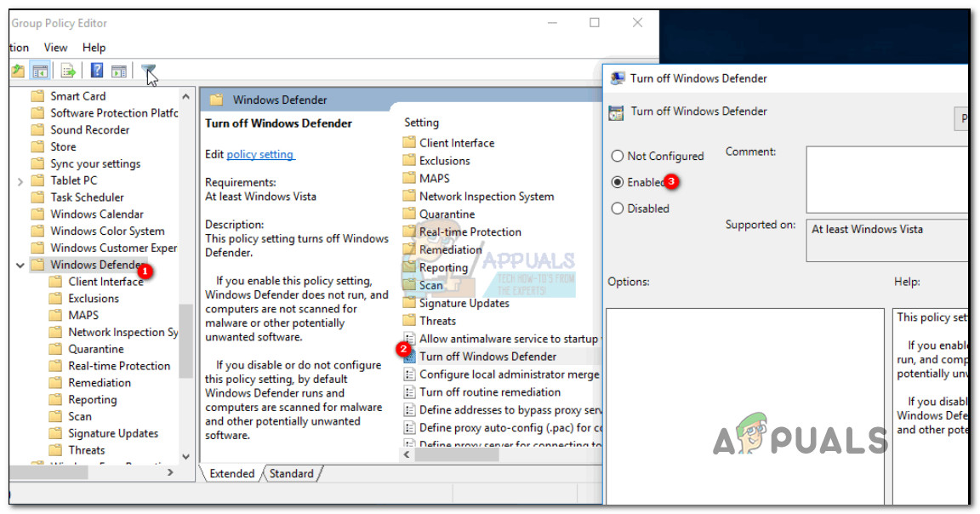Screen dimensions: 980x514
Task: Select the Reporting tree item
Action: [92, 400]
